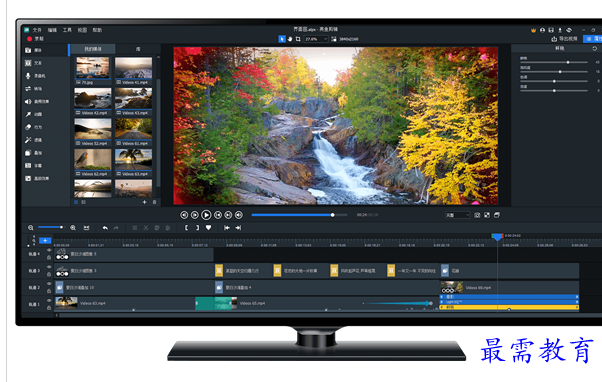Lock track 2 with its padlock icon
The width and height of the screenshot is (602, 382).
tap(49, 291)
